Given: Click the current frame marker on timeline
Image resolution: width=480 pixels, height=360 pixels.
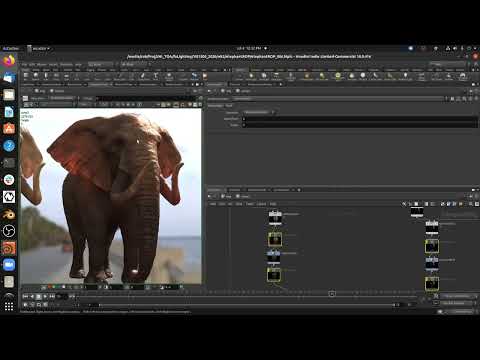Looking at the screenshot, I should (332, 294).
